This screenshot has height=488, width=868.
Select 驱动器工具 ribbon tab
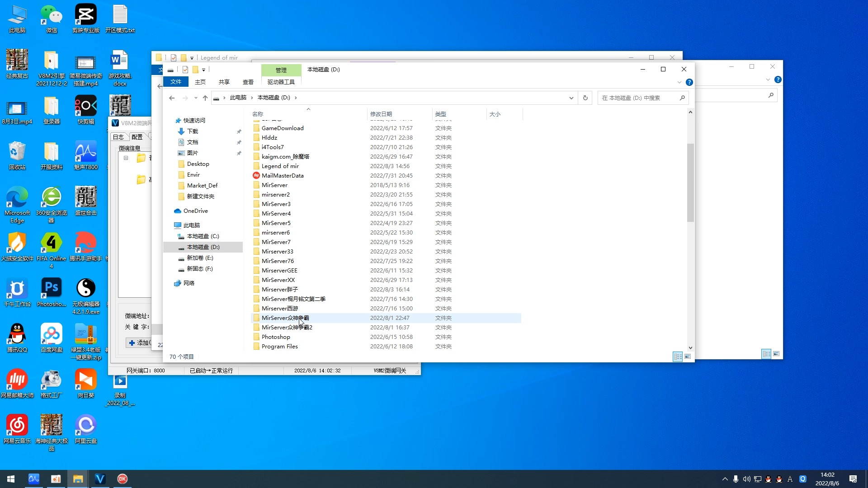pos(281,82)
